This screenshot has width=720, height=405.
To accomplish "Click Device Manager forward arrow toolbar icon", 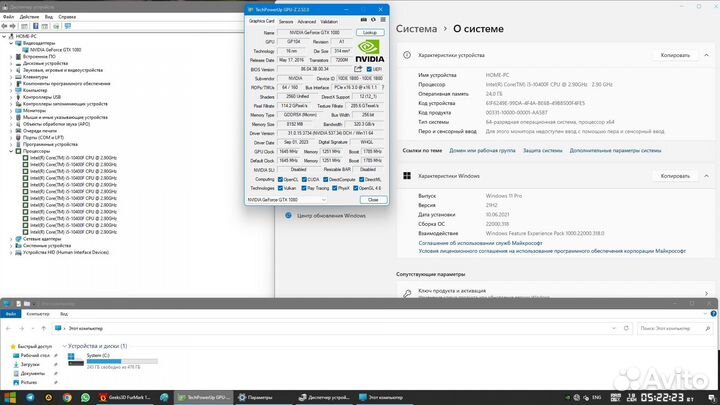I will (13, 26).
